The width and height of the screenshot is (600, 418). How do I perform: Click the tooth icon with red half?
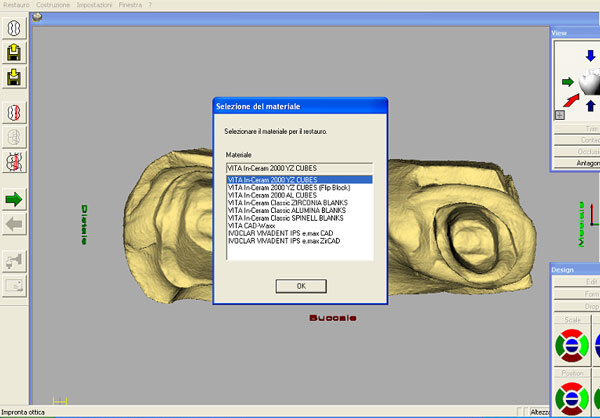click(x=14, y=113)
